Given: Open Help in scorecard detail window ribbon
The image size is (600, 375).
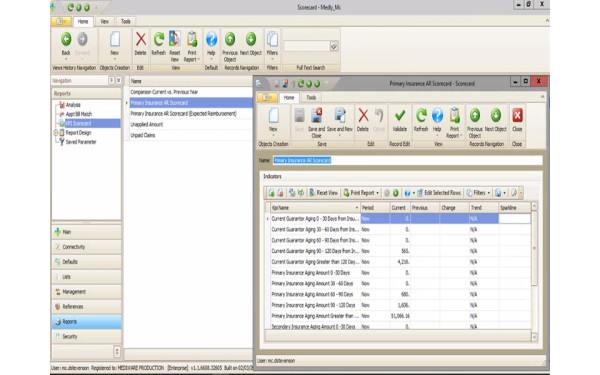Looking at the screenshot, I should (437, 122).
